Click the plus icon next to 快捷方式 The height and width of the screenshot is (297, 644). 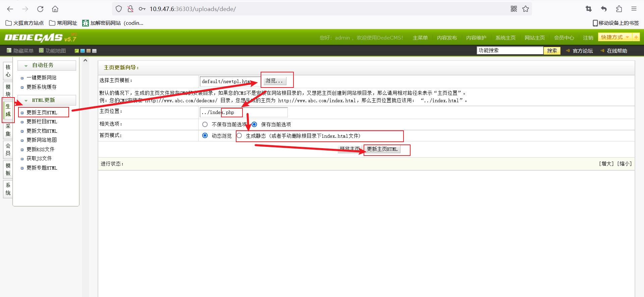636,37
